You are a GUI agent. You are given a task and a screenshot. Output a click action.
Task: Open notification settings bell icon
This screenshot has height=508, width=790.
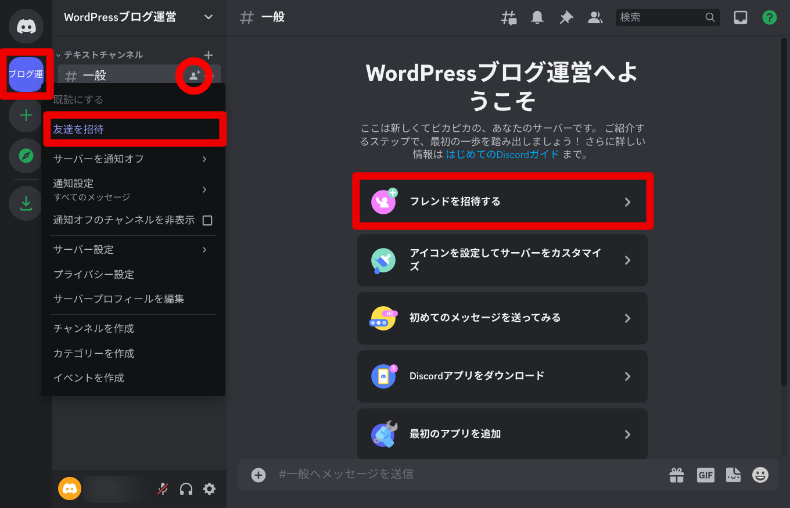538,18
